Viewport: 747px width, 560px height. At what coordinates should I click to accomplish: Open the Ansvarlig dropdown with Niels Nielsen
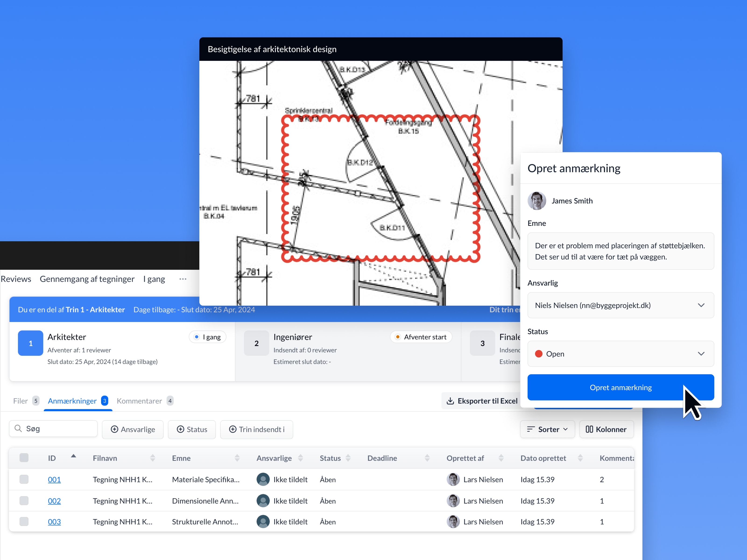[x=620, y=305]
